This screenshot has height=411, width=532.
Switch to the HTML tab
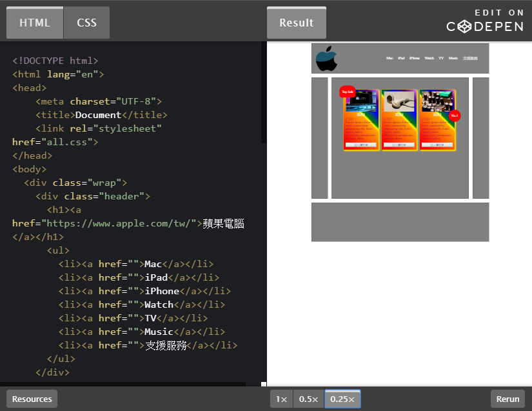[x=35, y=23]
